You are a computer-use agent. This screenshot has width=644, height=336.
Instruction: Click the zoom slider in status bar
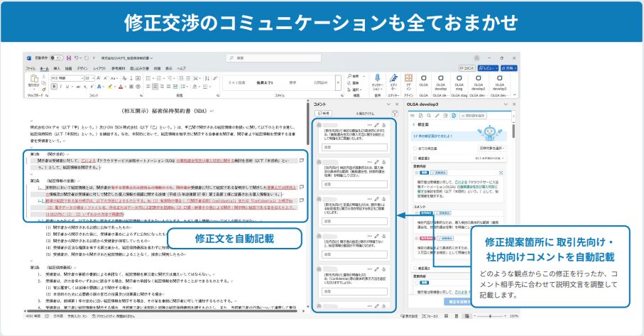coord(490,316)
